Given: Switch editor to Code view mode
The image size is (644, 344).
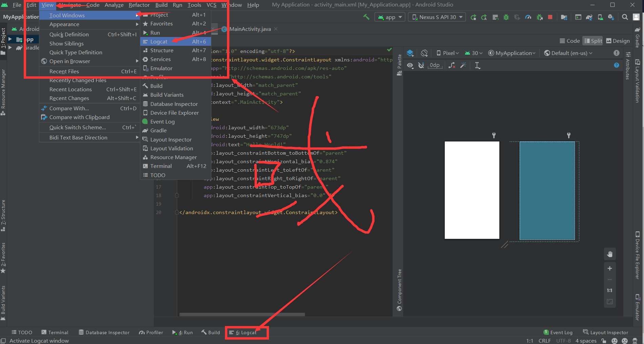Looking at the screenshot, I should pyautogui.click(x=569, y=41).
